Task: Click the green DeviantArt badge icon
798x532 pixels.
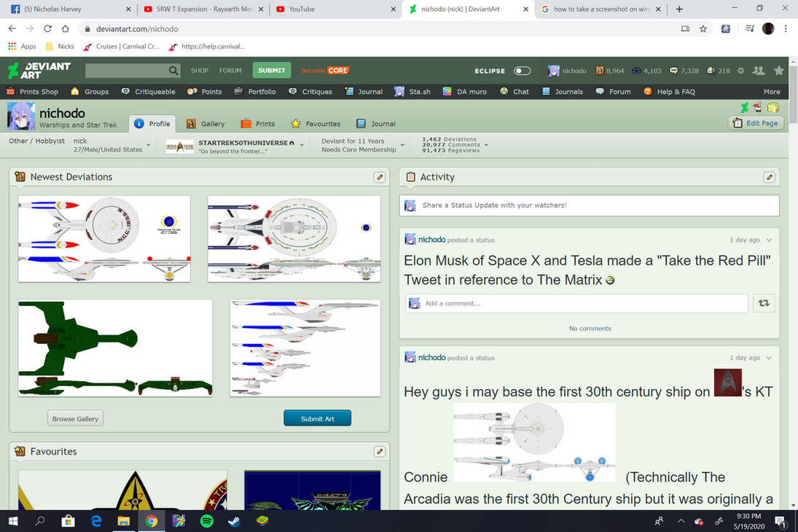Action: (745, 107)
